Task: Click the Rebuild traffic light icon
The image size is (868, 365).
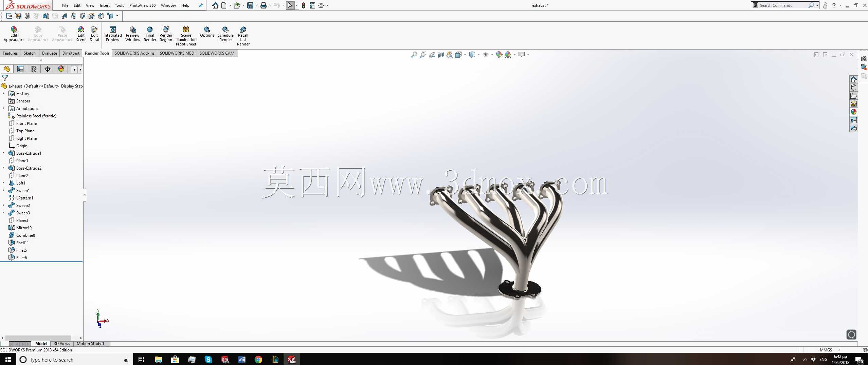Action: click(x=304, y=5)
